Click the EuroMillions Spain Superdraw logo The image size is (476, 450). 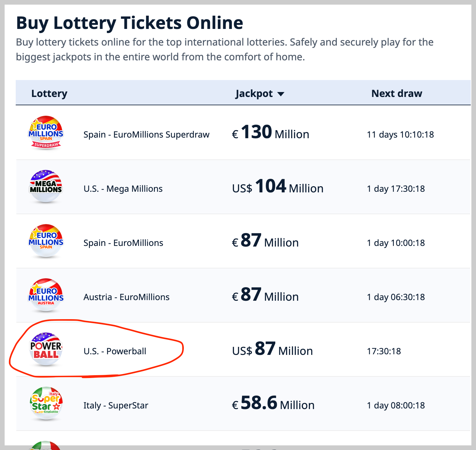tap(46, 133)
